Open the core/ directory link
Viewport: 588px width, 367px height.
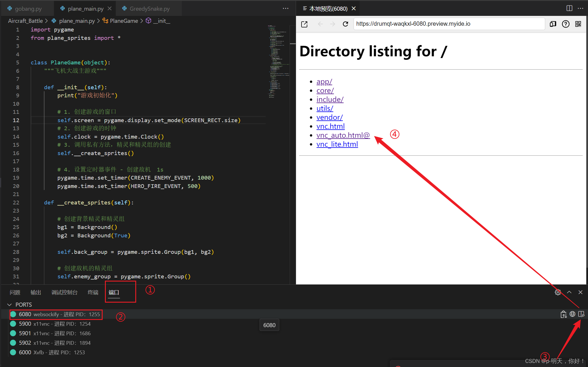325,91
